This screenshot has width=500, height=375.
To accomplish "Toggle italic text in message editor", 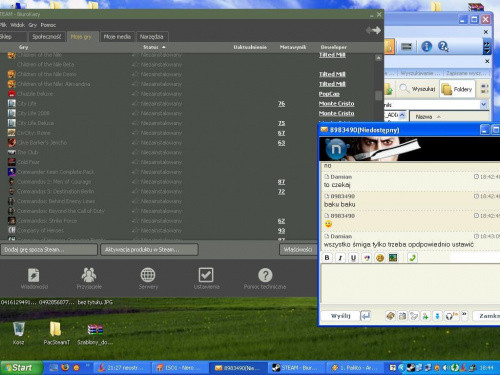I will pyautogui.click(x=340, y=258).
